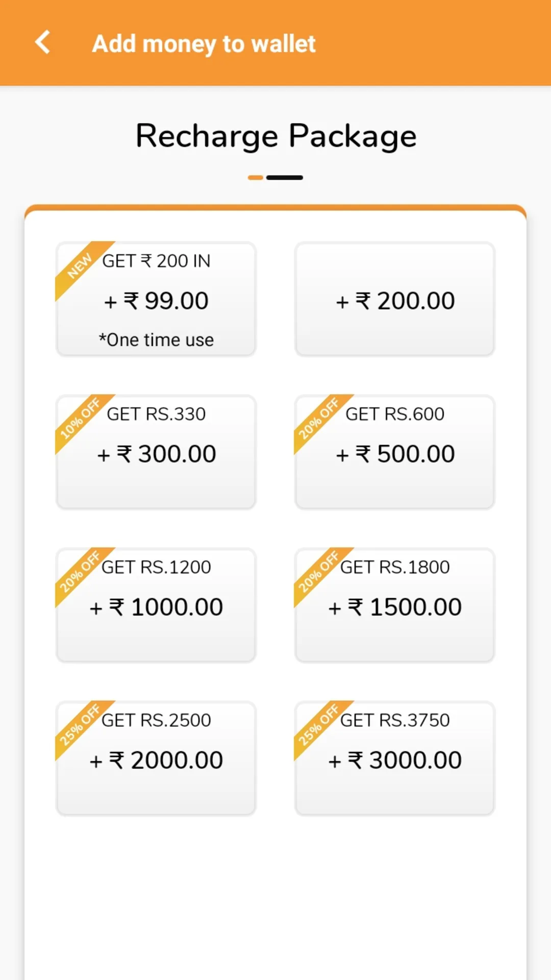Tap 20% OFF ribbon on ₹500 package
551x980 pixels.
[318, 419]
